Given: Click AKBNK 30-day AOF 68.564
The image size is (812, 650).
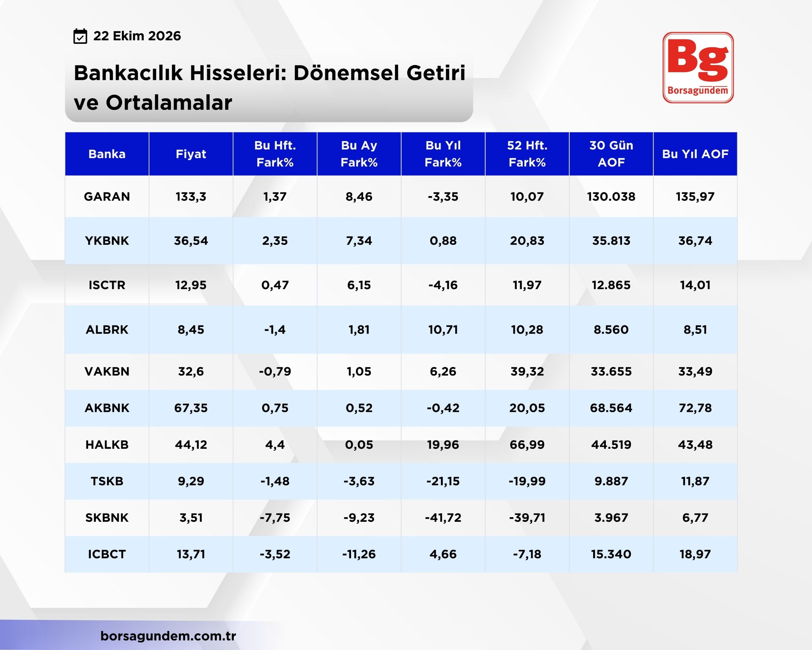Looking at the screenshot, I should 611,408.
